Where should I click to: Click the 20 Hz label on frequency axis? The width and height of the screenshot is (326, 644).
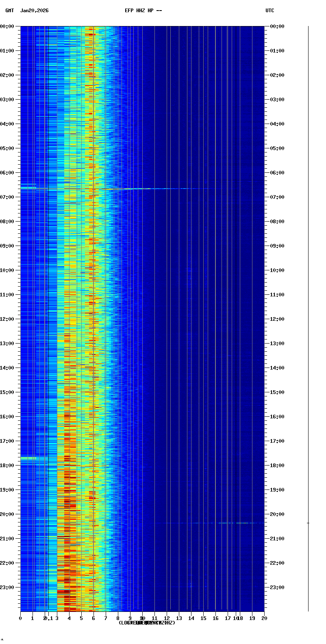(264, 618)
